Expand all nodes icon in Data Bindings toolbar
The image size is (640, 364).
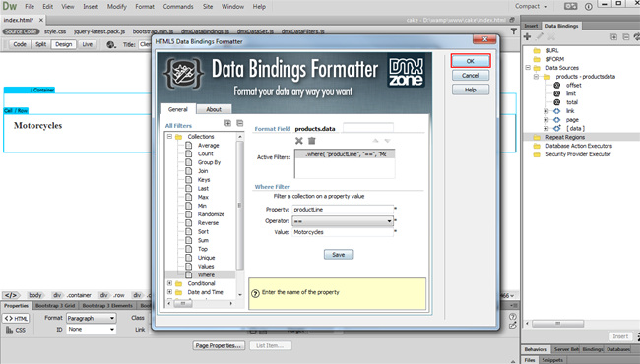pyautogui.click(x=613, y=37)
